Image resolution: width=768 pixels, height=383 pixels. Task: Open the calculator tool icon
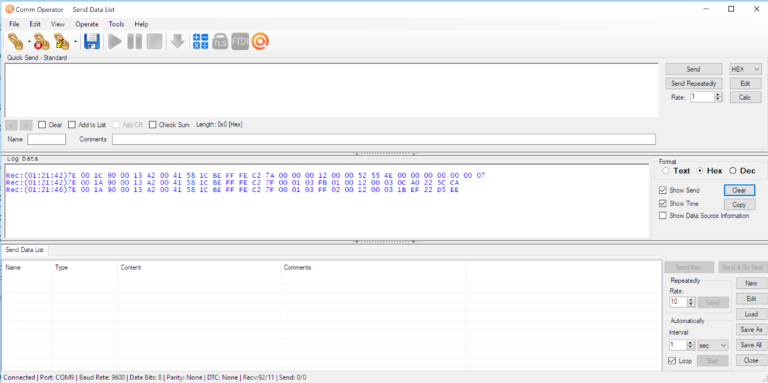[x=200, y=42]
